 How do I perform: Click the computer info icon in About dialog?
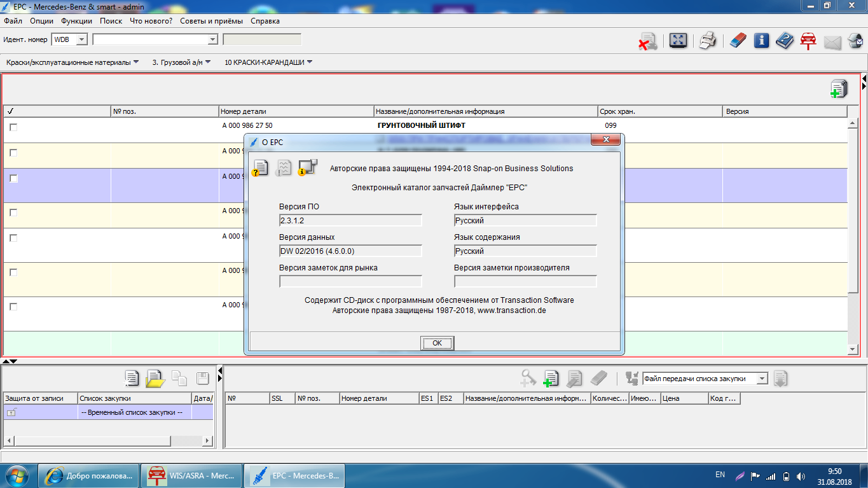(308, 167)
